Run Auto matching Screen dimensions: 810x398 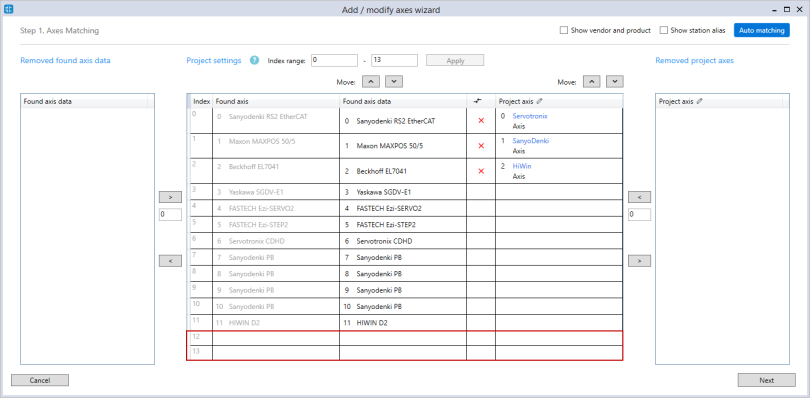(761, 30)
